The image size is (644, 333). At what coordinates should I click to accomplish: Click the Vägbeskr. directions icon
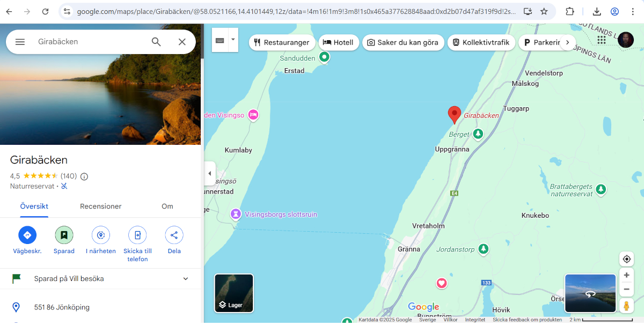pyautogui.click(x=27, y=235)
